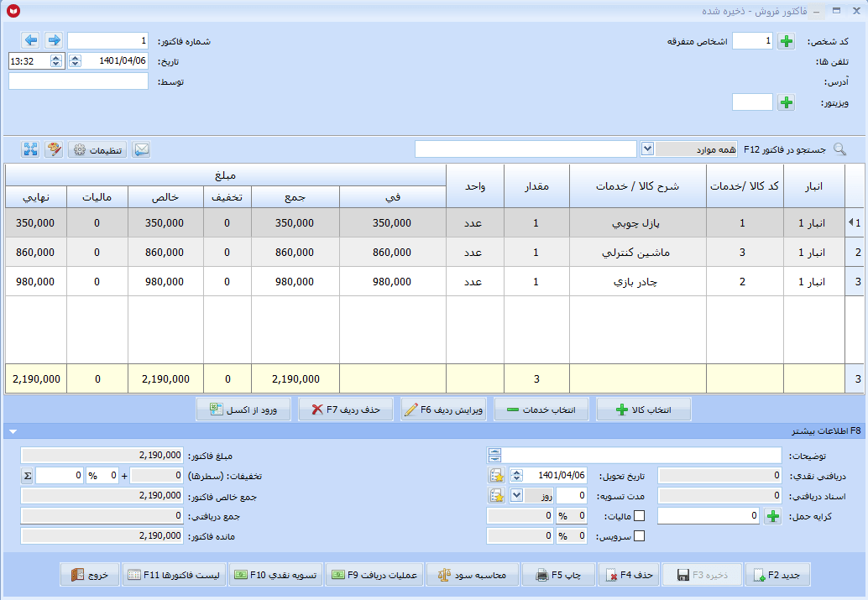Open the همه موارد search filter dropdown
This screenshot has width=868, height=600.
click(647, 149)
